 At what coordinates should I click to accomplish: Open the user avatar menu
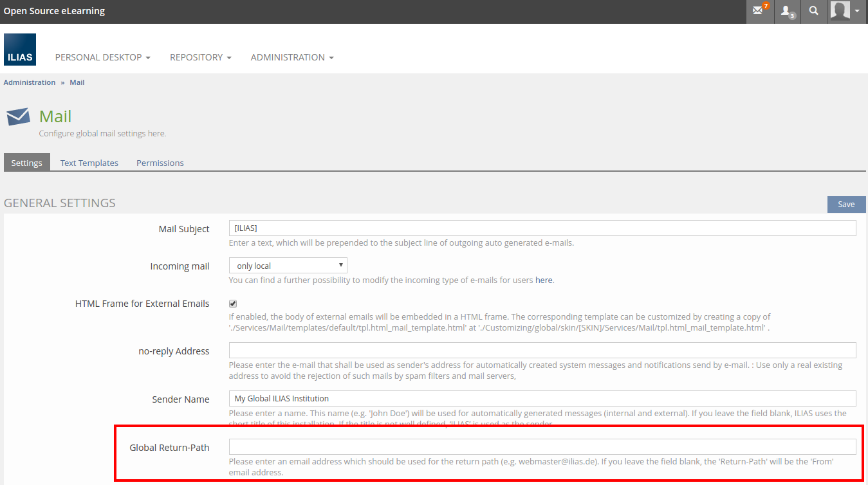coord(844,12)
